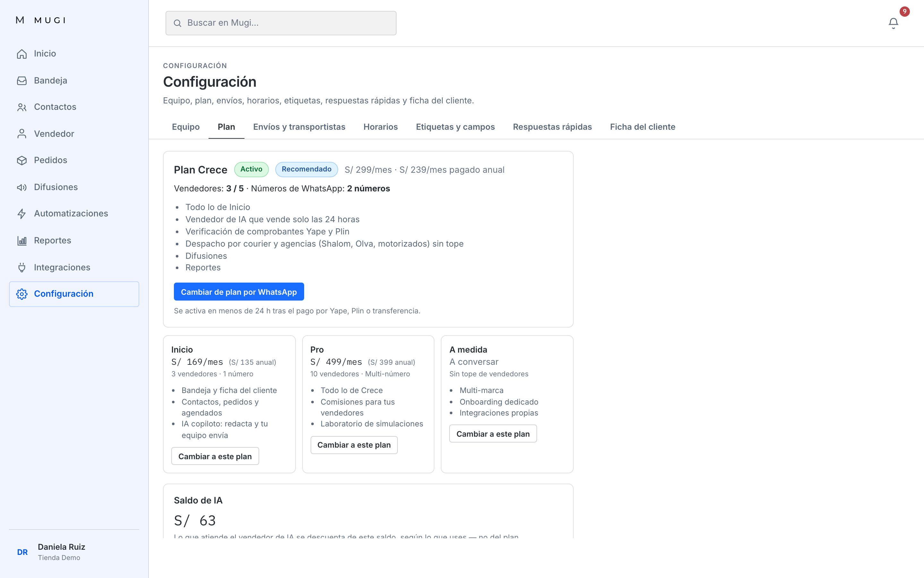Open Vendedor in the sidebar
Viewport: 924px width, 578px height.
tap(74, 134)
